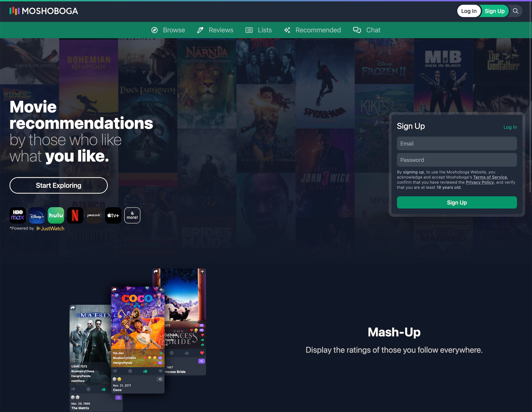Open the Recommended page
Image resolution: width=532 pixels, height=412 pixels.
[x=318, y=30]
